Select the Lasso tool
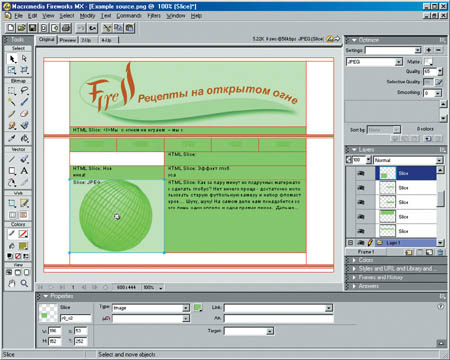This screenshot has width=450, height=360. pos(24,91)
